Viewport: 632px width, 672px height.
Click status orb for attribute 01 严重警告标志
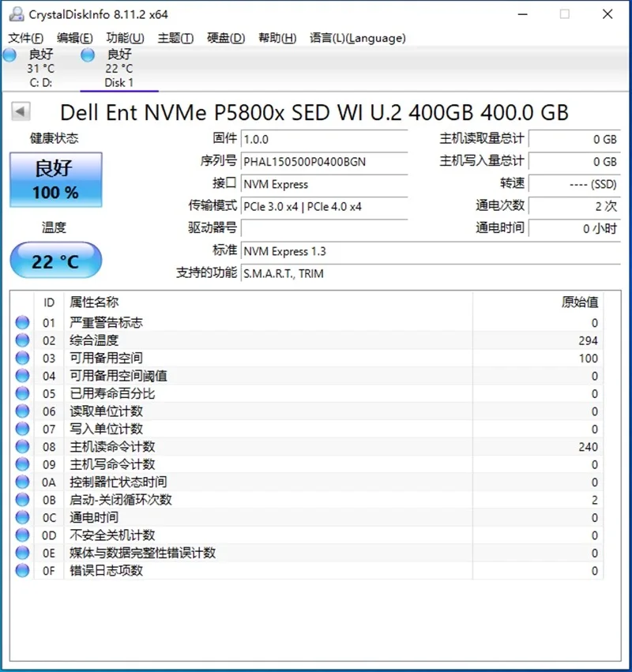[x=22, y=322]
